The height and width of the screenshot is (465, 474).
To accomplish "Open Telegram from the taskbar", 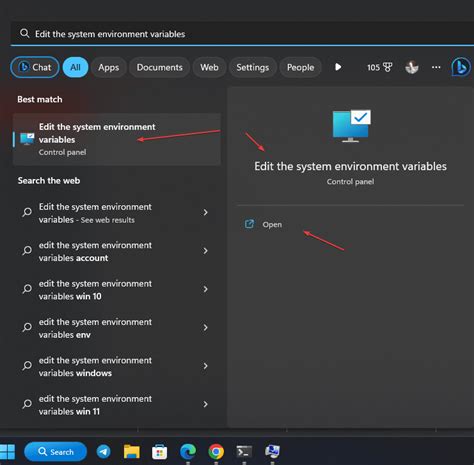I will click(x=104, y=452).
